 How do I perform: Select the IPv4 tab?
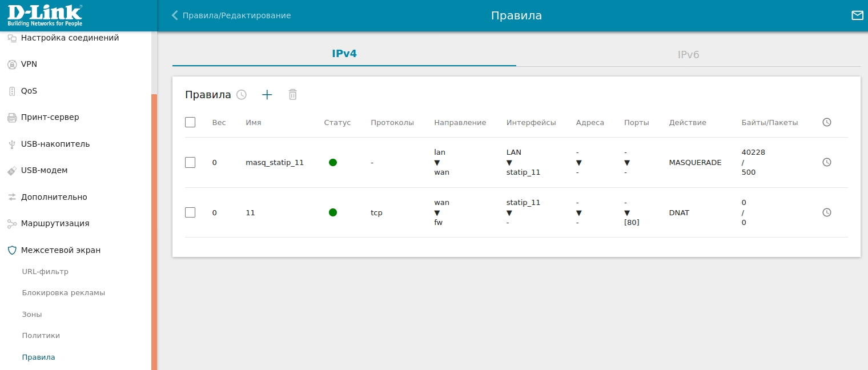point(344,54)
